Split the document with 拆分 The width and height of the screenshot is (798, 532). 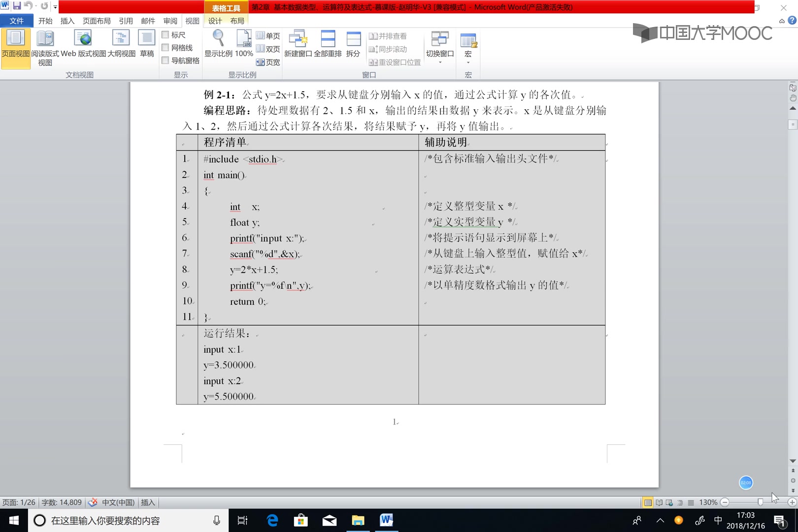353,44
